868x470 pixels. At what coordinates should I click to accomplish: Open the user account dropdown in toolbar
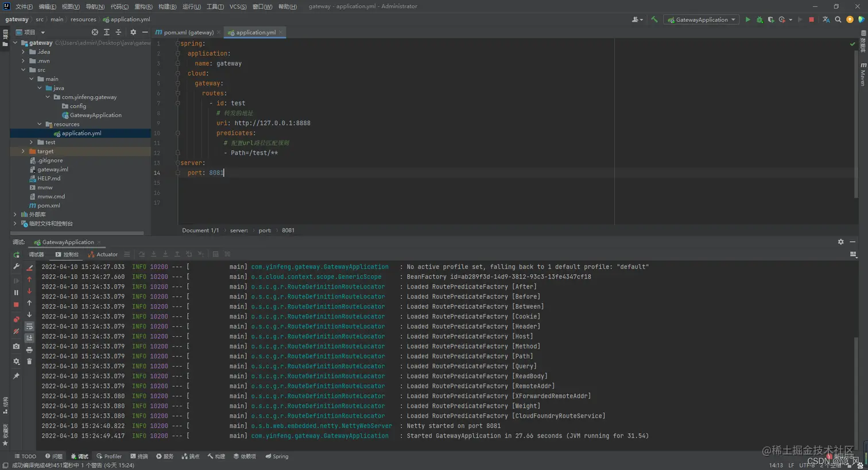pyautogui.click(x=637, y=20)
